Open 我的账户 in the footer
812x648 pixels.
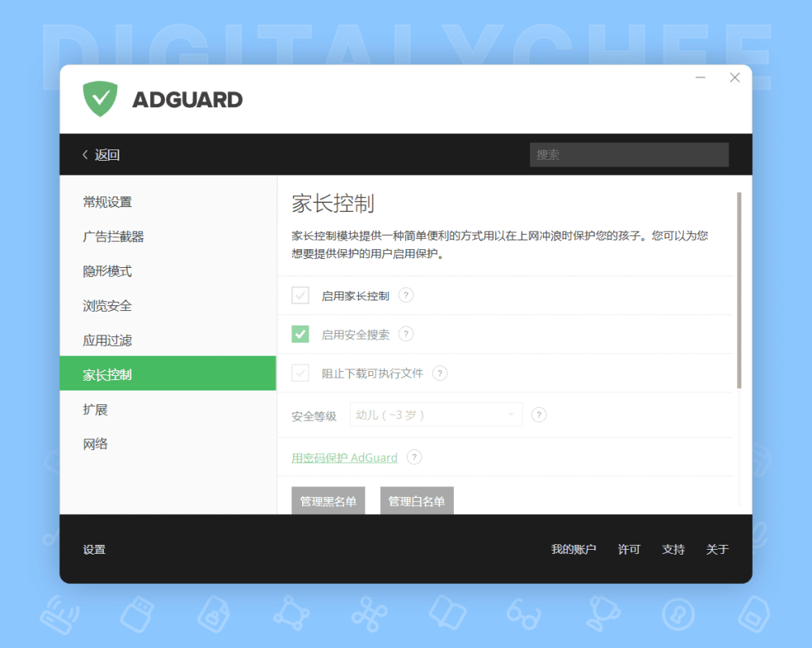click(x=574, y=549)
